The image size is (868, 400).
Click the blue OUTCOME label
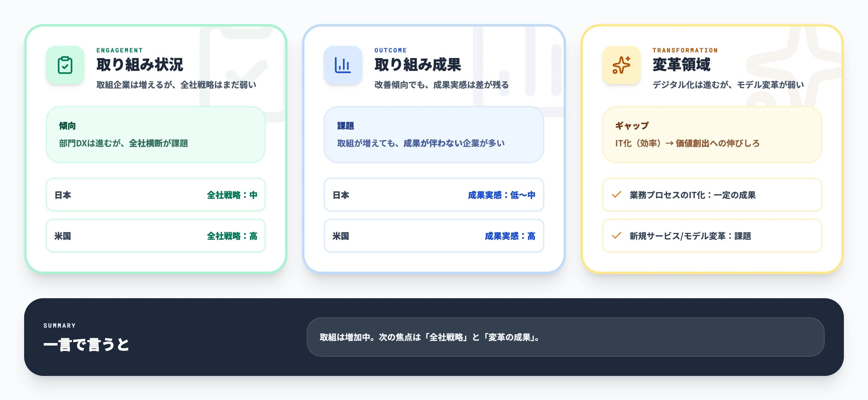click(x=390, y=50)
